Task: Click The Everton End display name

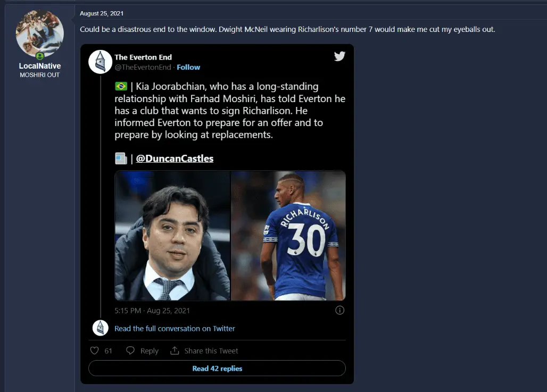Action: 143,57
